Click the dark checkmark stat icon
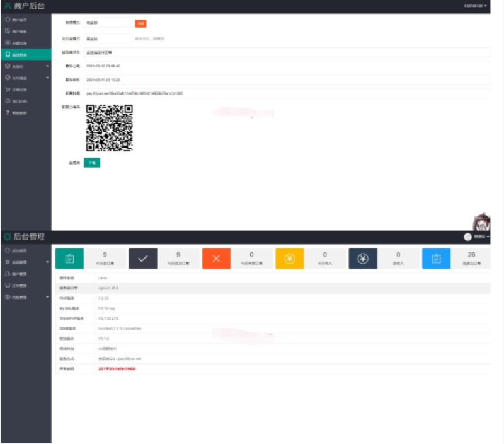This screenshot has width=504, height=444. pyautogui.click(x=143, y=259)
